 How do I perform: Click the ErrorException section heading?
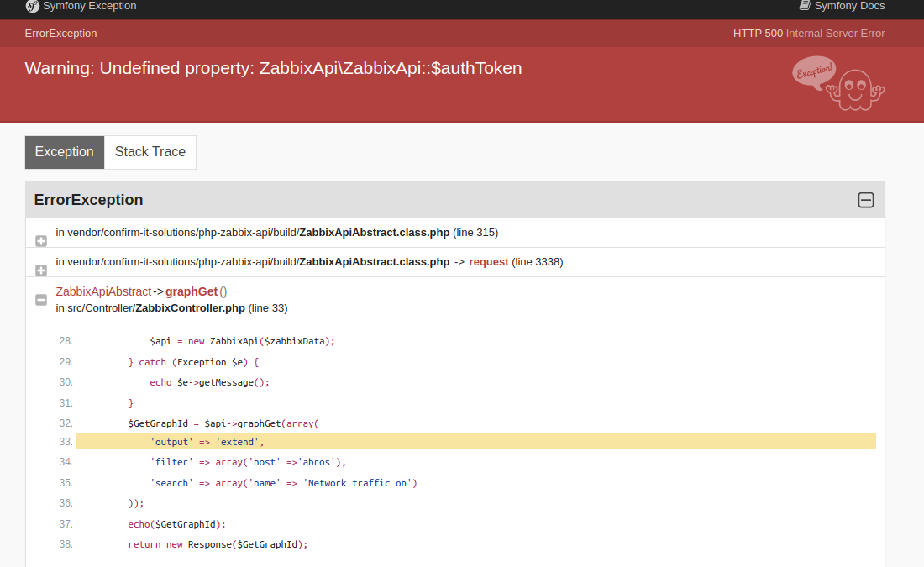(x=88, y=200)
